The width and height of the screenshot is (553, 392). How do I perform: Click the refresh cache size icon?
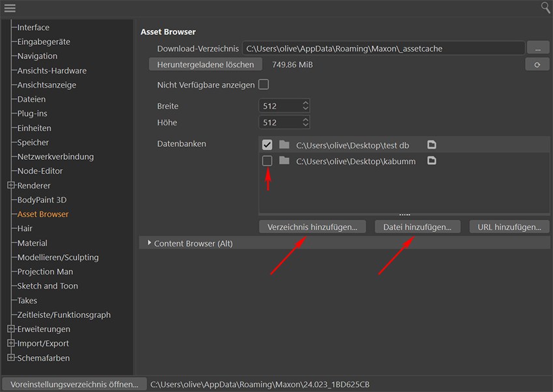(x=537, y=64)
